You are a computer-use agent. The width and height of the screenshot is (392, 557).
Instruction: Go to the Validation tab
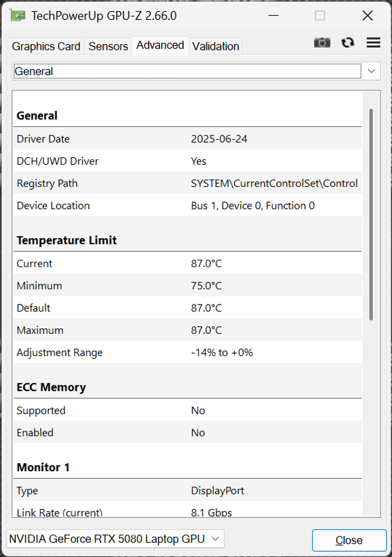pyautogui.click(x=216, y=46)
